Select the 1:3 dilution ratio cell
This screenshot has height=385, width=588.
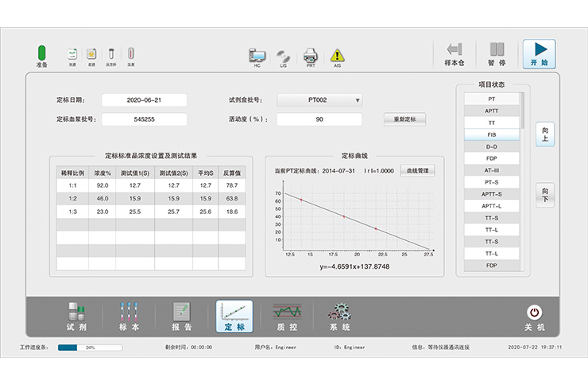73,212
